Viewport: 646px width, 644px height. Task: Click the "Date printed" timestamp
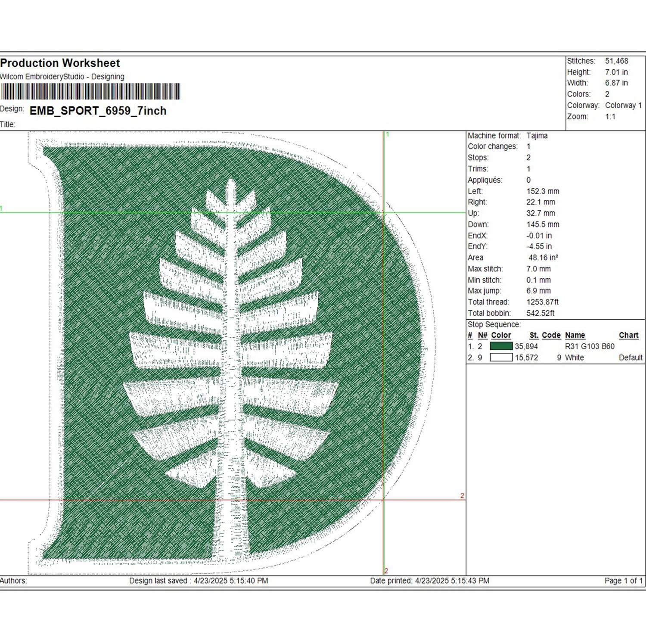[430, 581]
